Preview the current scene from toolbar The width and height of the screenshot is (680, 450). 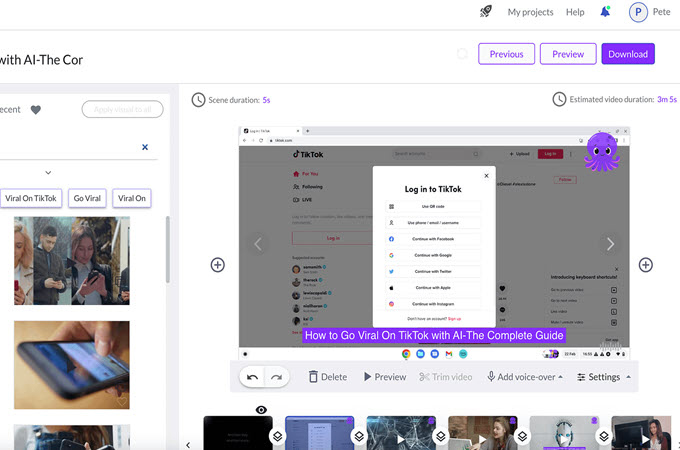click(x=385, y=377)
